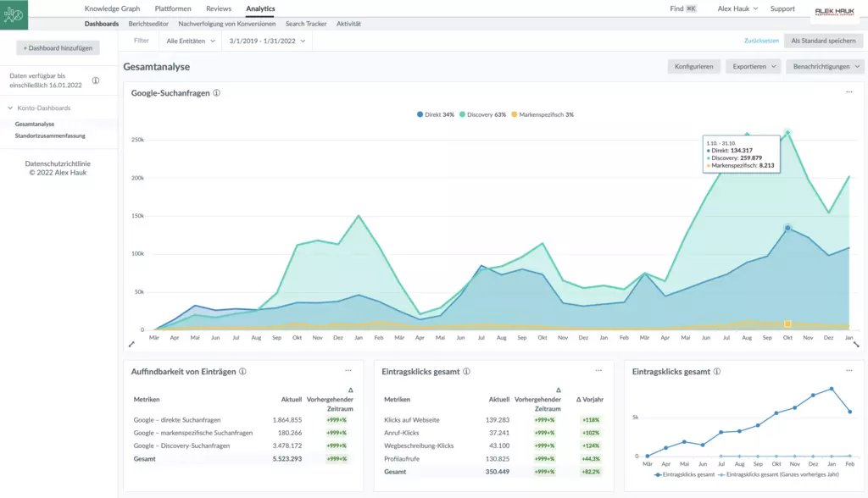Viewport: 868px width, 498px height.
Task: Open three-dot menu of Google-Suchanfragen chart
Action: 849,92
